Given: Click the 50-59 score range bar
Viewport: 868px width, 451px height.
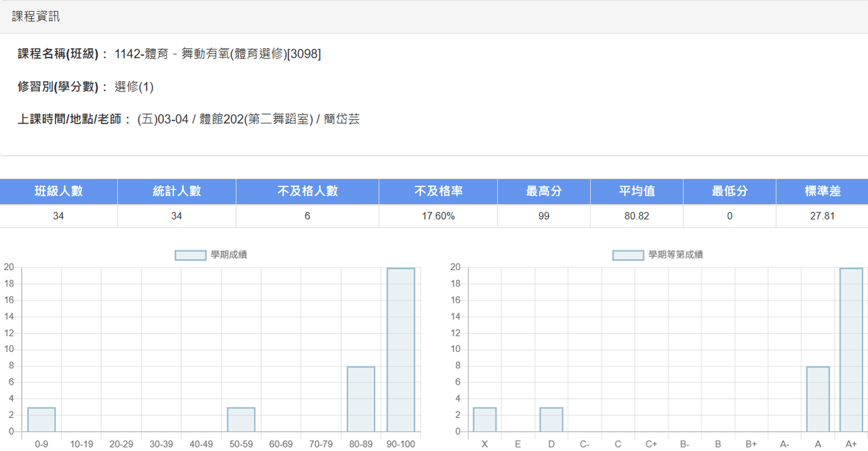Looking at the screenshot, I should pos(241,419).
